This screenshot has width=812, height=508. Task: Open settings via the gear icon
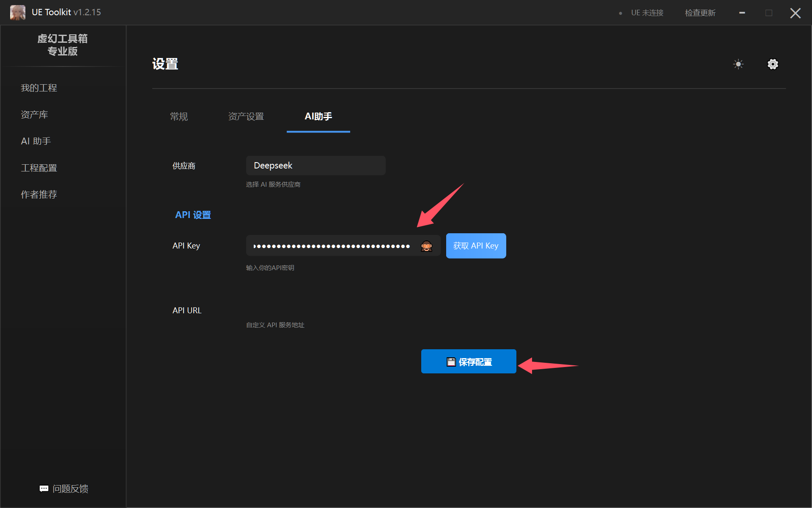(x=773, y=64)
